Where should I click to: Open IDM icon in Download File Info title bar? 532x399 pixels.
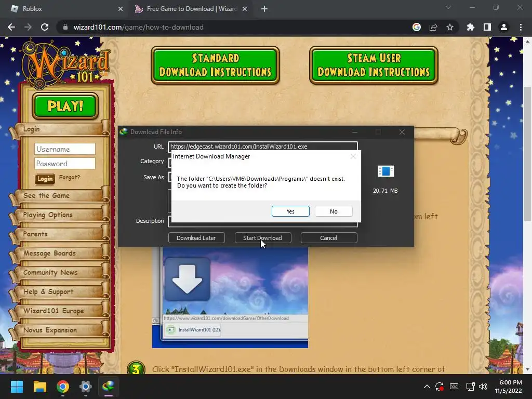tap(124, 131)
